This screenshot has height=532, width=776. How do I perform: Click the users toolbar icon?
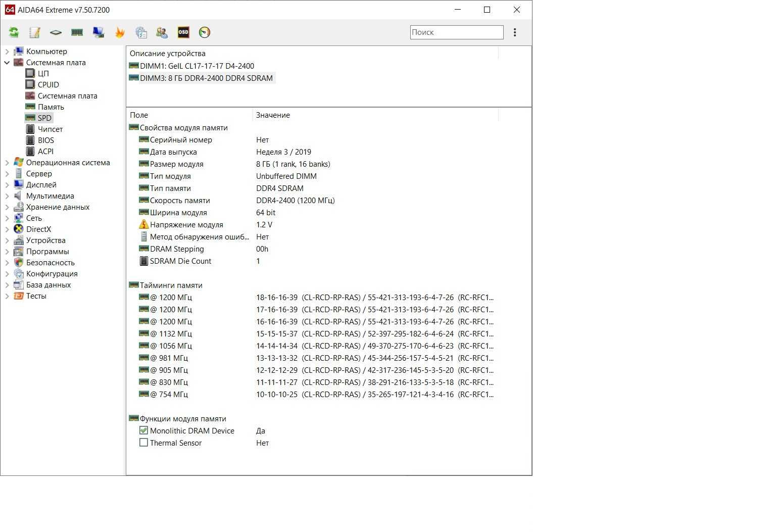[x=162, y=32]
